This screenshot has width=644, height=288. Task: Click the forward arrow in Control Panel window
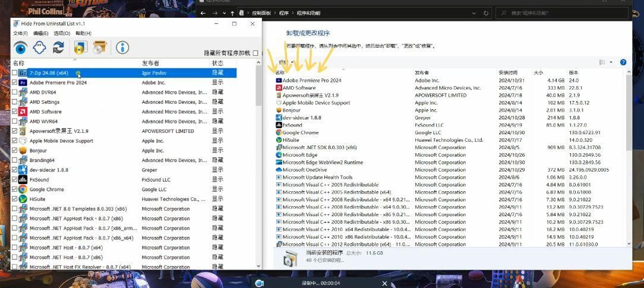tap(214, 13)
